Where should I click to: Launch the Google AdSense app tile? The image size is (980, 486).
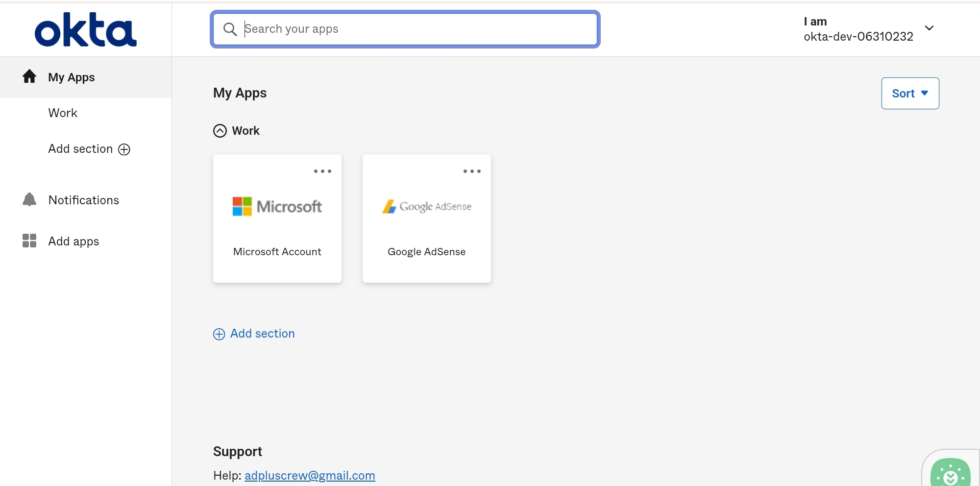point(427,225)
